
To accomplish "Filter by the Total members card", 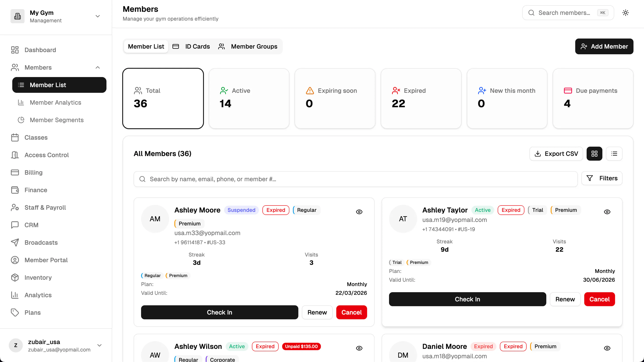I will [x=163, y=98].
